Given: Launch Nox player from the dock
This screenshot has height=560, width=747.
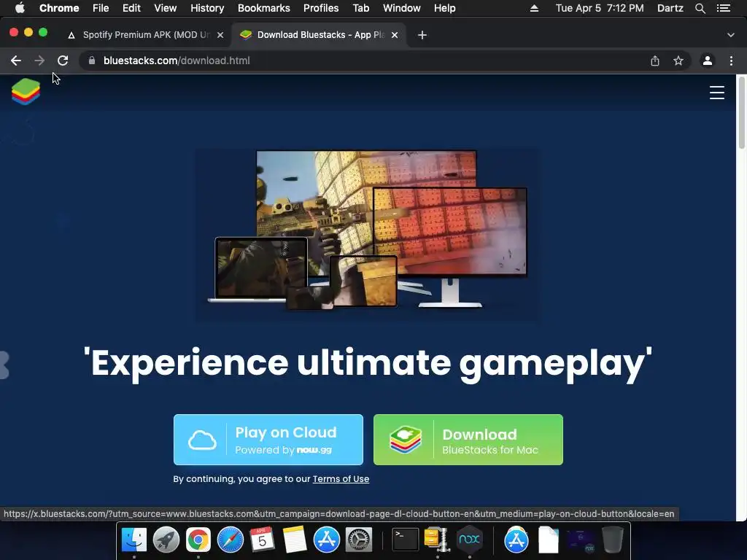Looking at the screenshot, I should tap(469, 540).
